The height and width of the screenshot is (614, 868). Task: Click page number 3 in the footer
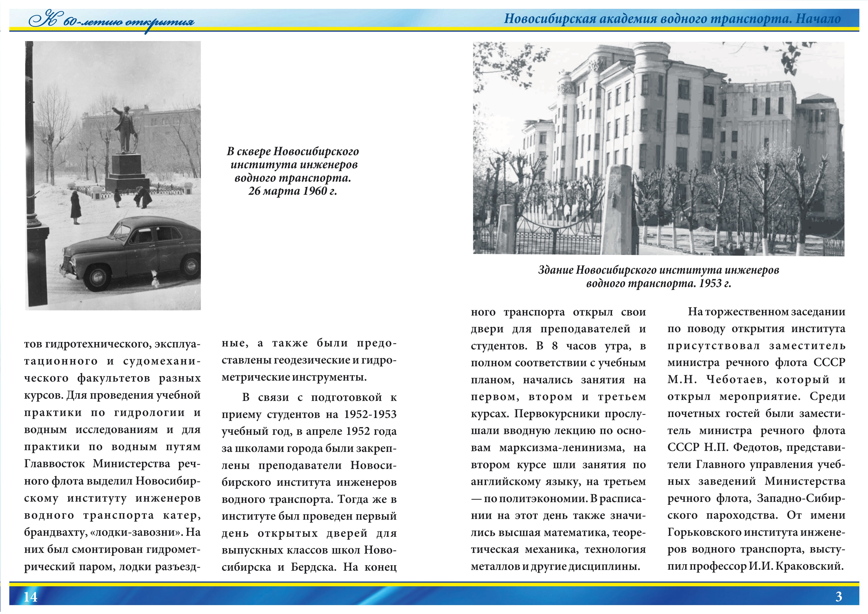pyautogui.click(x=839, y=597)
